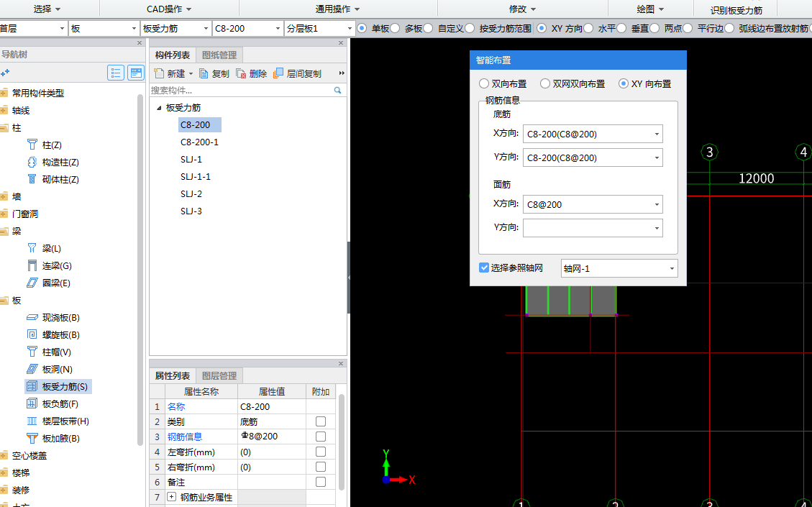The image size is (812, 507).
Task: Close the 导航树 panel
Action: pyautogui.click(x=140, y=43)
